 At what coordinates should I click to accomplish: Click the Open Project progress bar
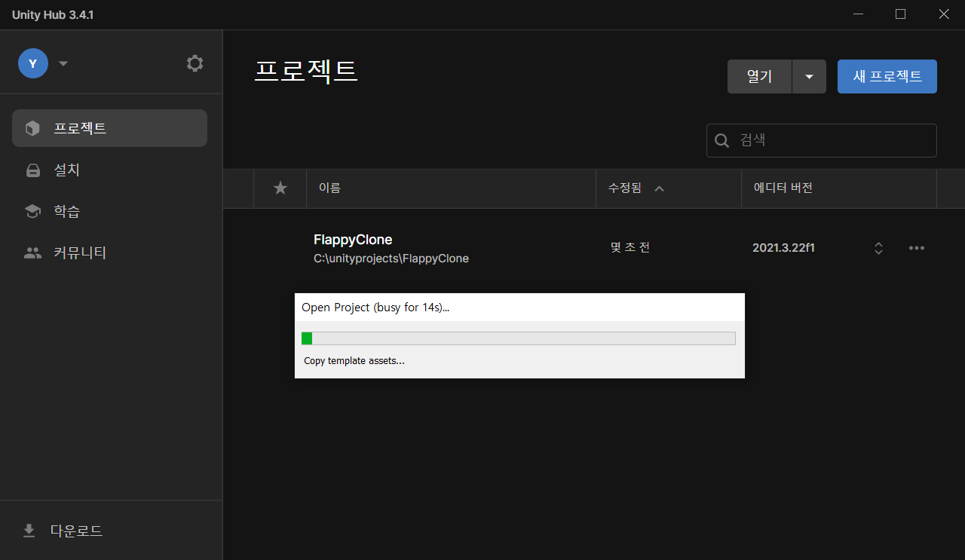519,338
